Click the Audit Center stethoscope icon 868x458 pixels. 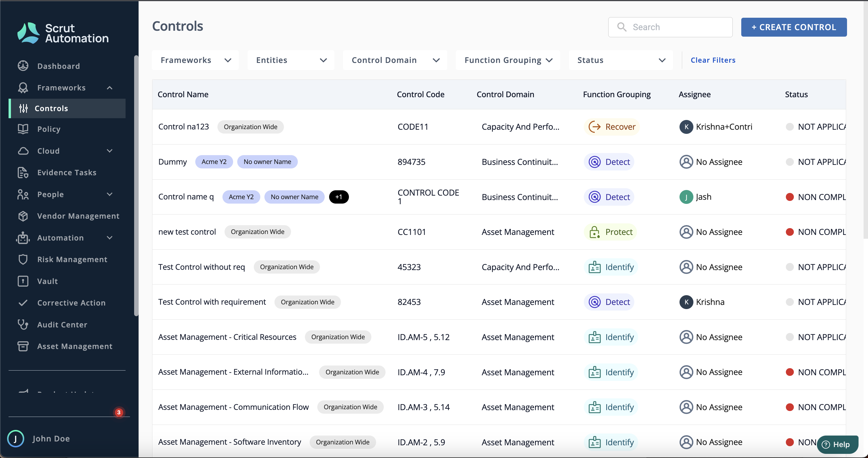point(23,324)
